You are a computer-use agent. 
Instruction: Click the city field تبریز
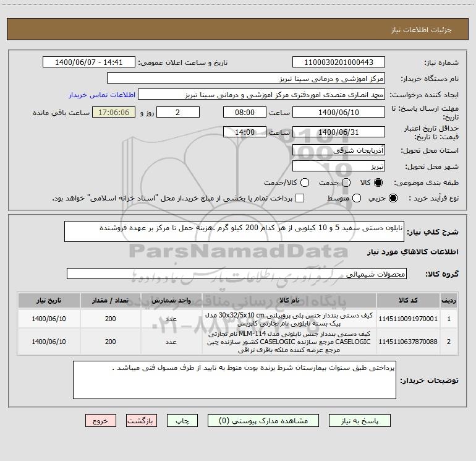point(339,166)
